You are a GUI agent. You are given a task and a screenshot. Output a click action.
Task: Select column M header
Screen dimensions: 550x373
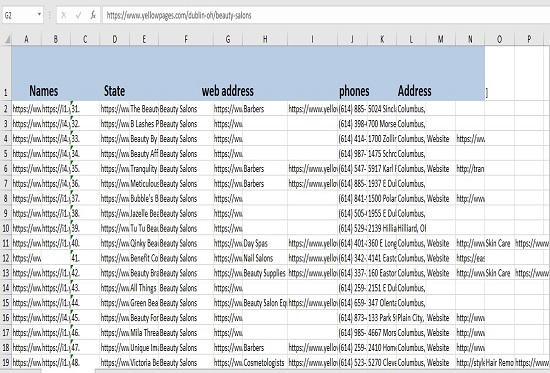click(x=441, y=39)
